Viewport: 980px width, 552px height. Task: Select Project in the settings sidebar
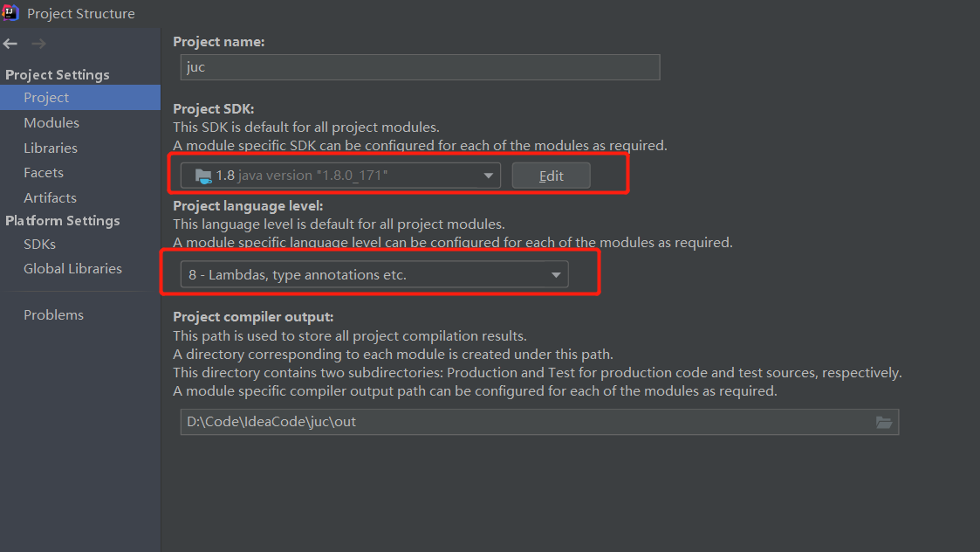pyautogui.click(x=46, y=98)
